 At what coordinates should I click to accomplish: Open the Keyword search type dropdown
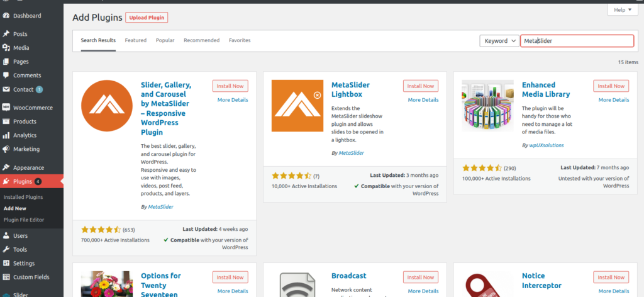click(x=499, y=41)
